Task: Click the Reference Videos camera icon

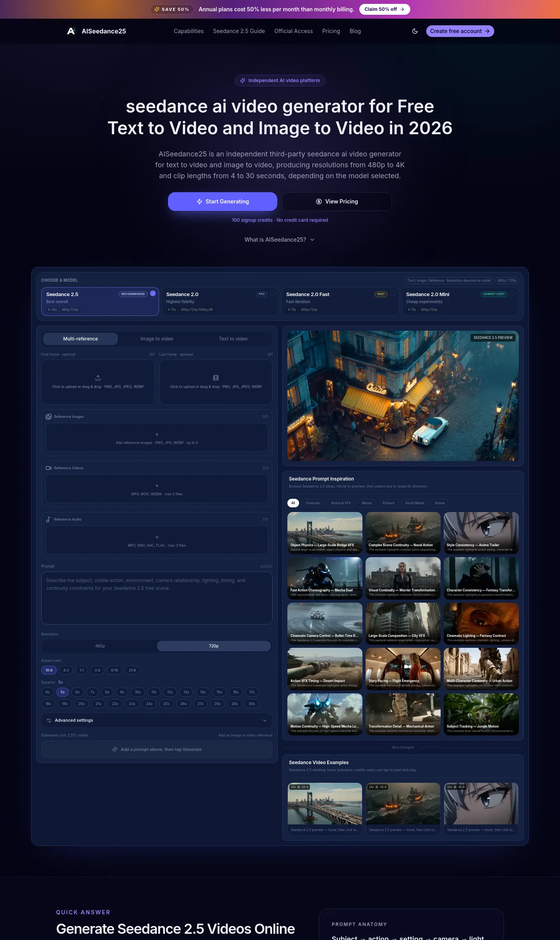Action: (49, 468)
